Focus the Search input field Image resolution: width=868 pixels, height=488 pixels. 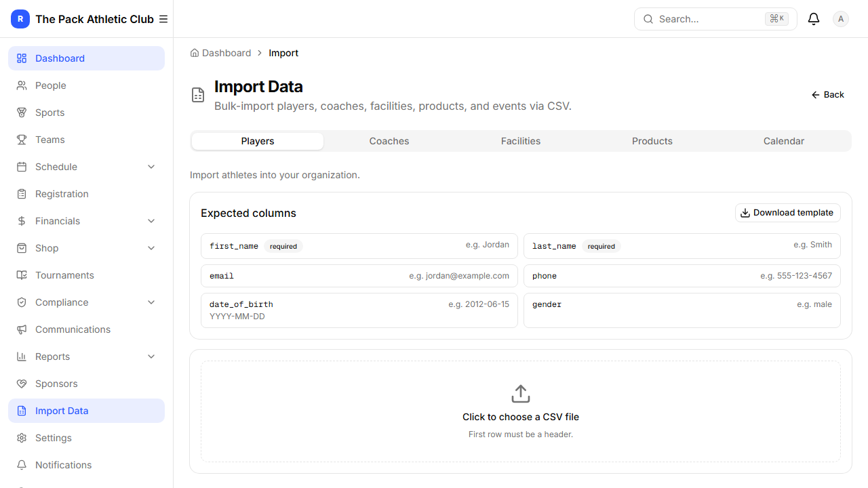tap(715, 19)
